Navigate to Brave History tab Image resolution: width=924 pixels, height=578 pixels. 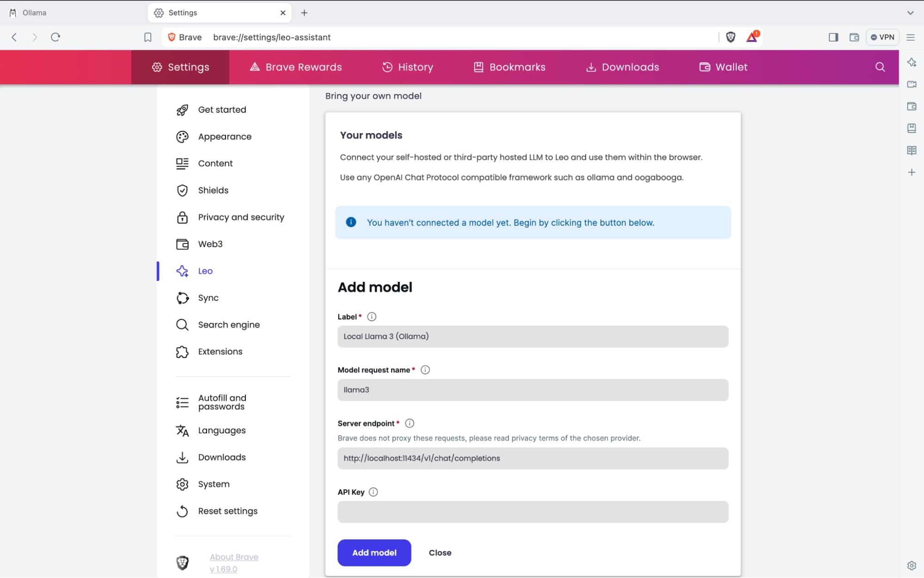407,67
